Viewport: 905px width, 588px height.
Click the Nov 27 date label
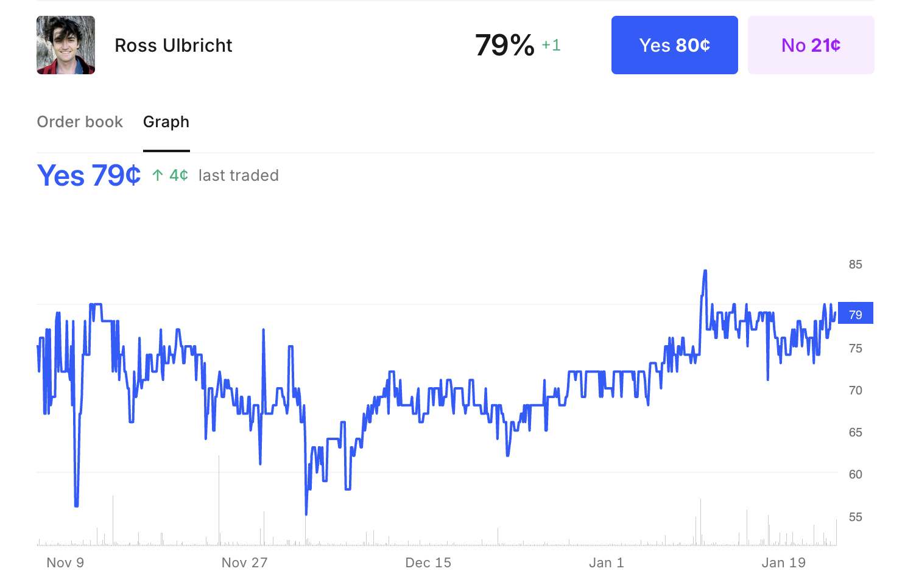[x=244, y=562]
